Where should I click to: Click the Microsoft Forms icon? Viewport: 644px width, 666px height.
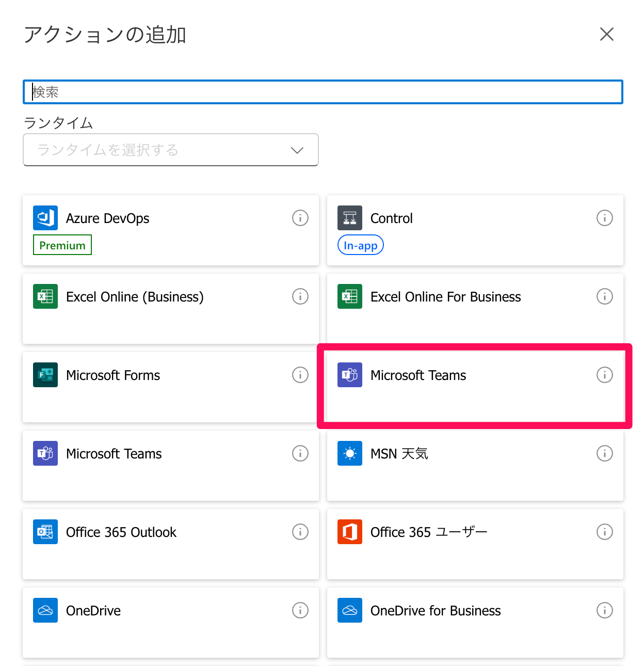point(45,375)
